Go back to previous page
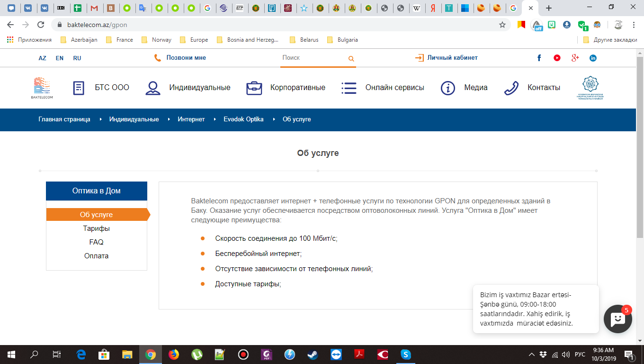The width and height of the screenshot is (644, 364). pyautogui.click(x=10, y=25)
